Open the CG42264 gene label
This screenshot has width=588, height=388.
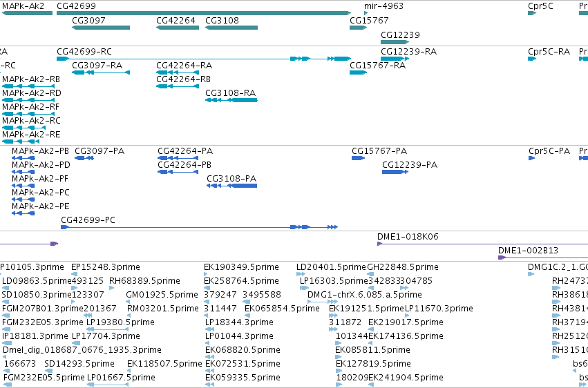176,20
